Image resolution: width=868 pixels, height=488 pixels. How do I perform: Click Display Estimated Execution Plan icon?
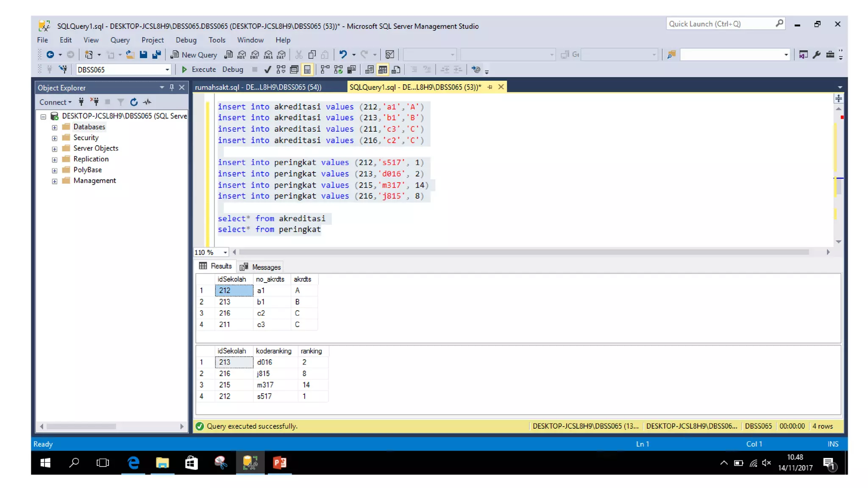coord(281,70)
